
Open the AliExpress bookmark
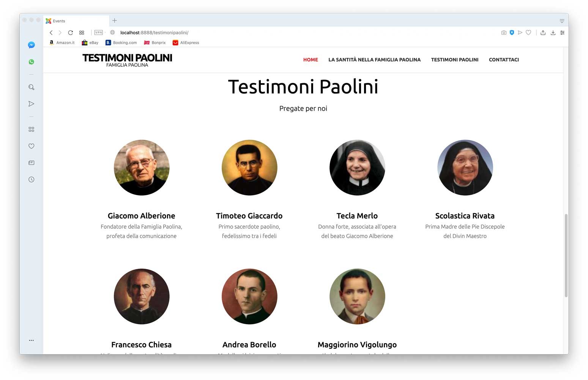(186, 43)
